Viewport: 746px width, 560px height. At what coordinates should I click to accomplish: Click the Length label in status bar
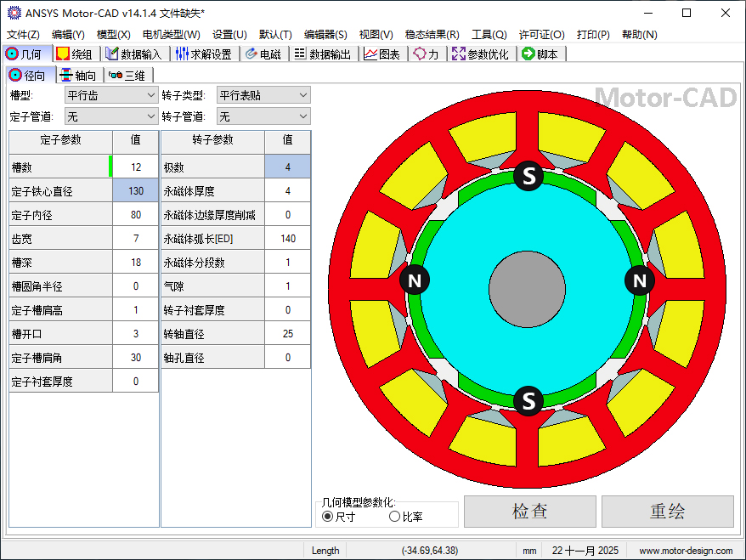[x=325, y=551]
